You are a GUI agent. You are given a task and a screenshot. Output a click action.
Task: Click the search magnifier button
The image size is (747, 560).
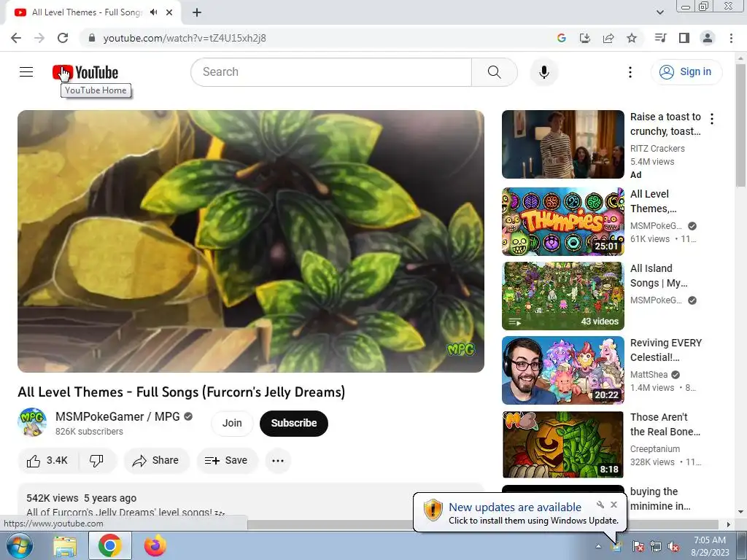pyautogui.click(x=495, y=72)
